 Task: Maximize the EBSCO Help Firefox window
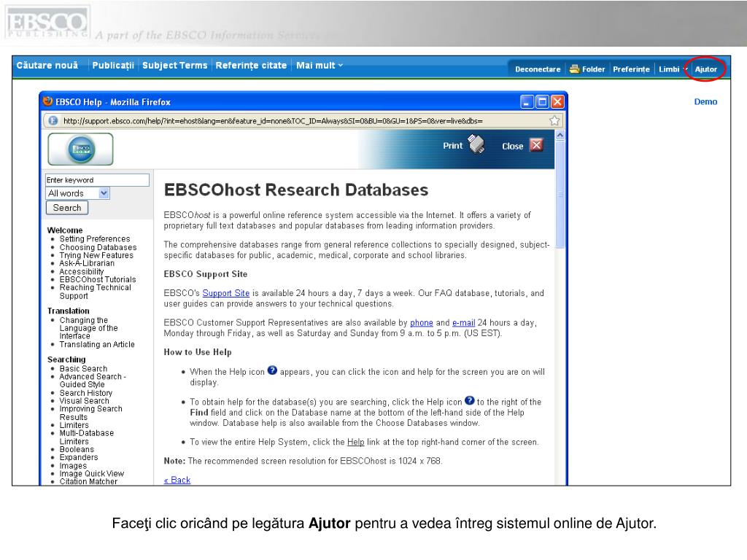[542, 102]
